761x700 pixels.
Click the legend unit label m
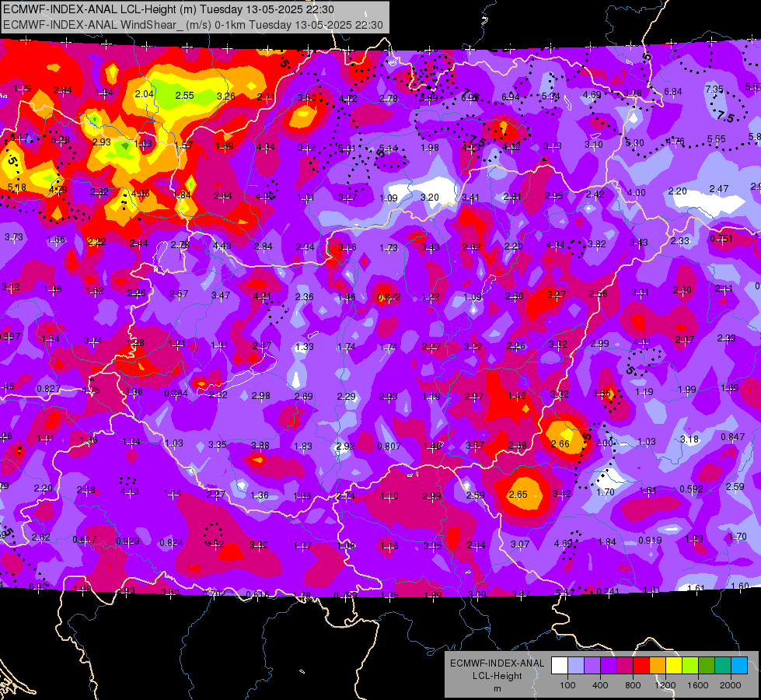[x=497, y=689]
